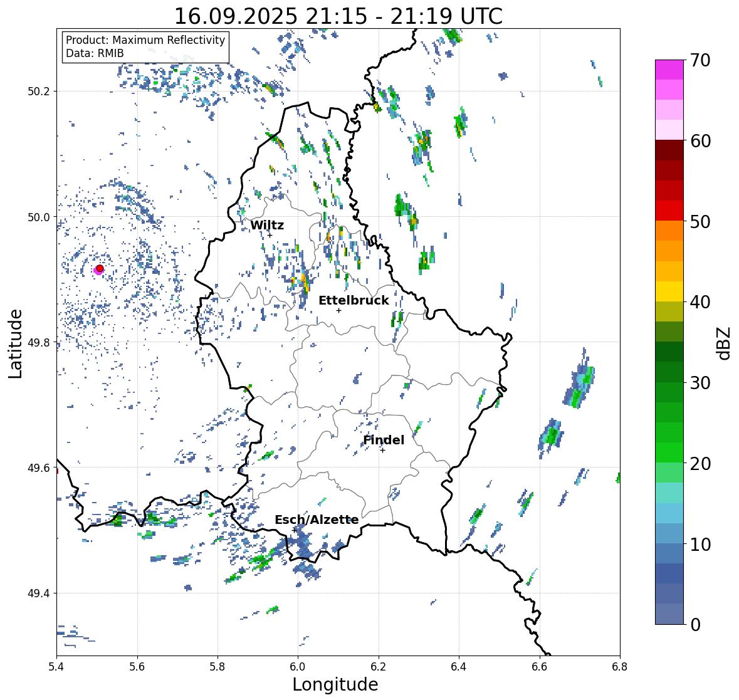Click the Latitude axis label
The height and width of the screenshot is (700, 739).
coord(15,343)
